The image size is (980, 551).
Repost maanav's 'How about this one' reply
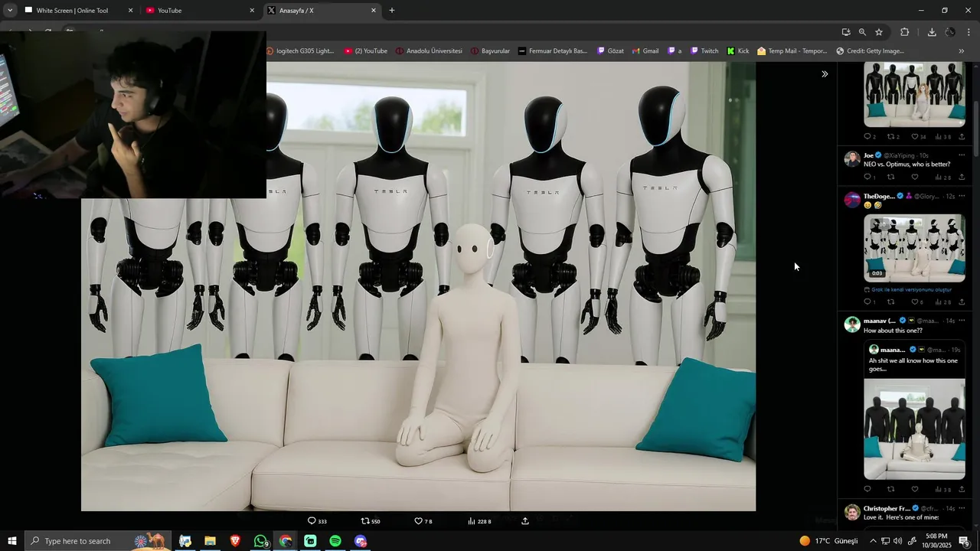tap(890, 489)
